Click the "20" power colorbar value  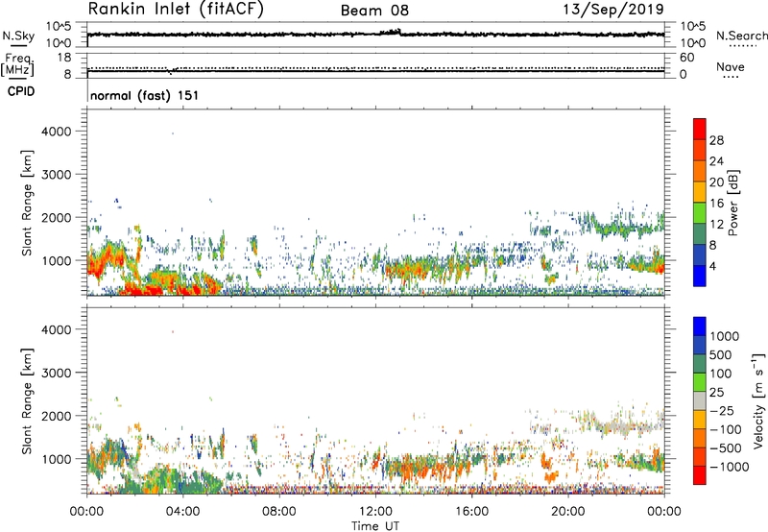pyautogui.click(x=716, y=182)
